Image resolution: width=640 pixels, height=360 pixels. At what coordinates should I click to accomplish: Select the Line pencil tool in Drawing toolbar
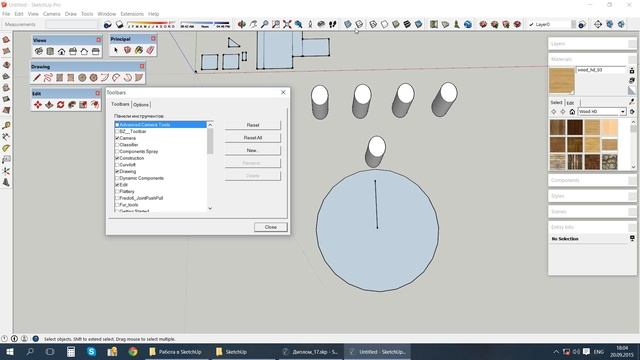click(37, 78)
